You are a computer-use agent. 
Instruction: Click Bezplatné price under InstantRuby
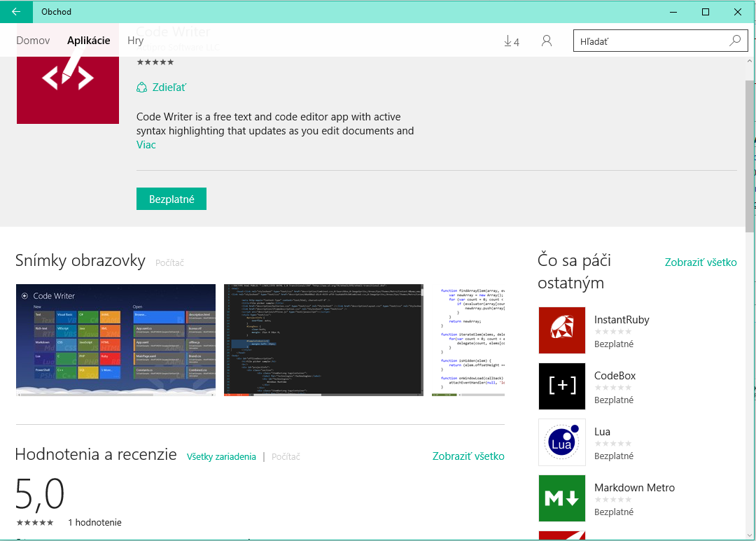point(614,344)
